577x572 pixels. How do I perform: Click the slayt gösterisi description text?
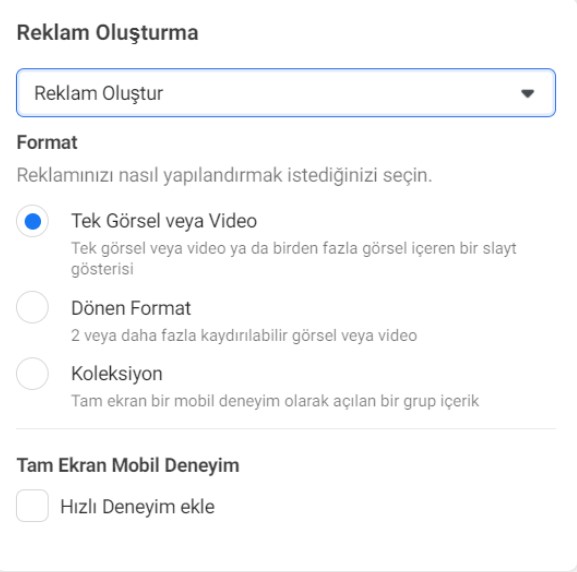(x=294, y=258)
